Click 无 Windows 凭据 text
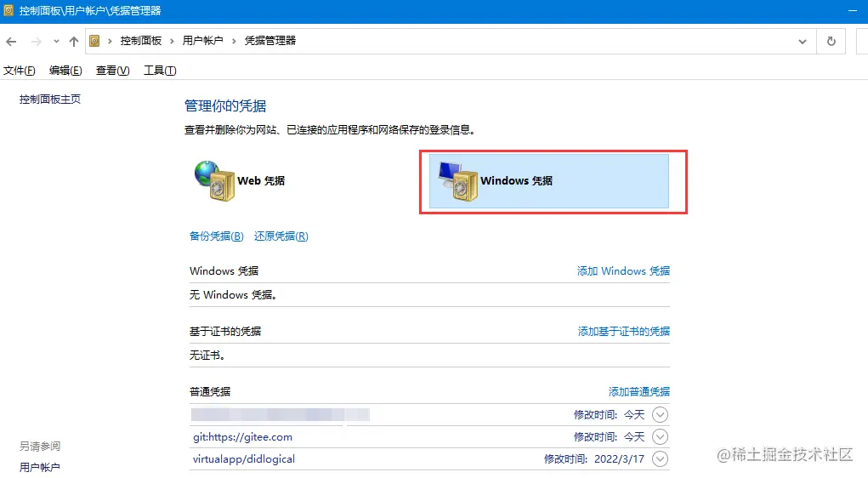The image size is (868, 478). coord(233,294)
